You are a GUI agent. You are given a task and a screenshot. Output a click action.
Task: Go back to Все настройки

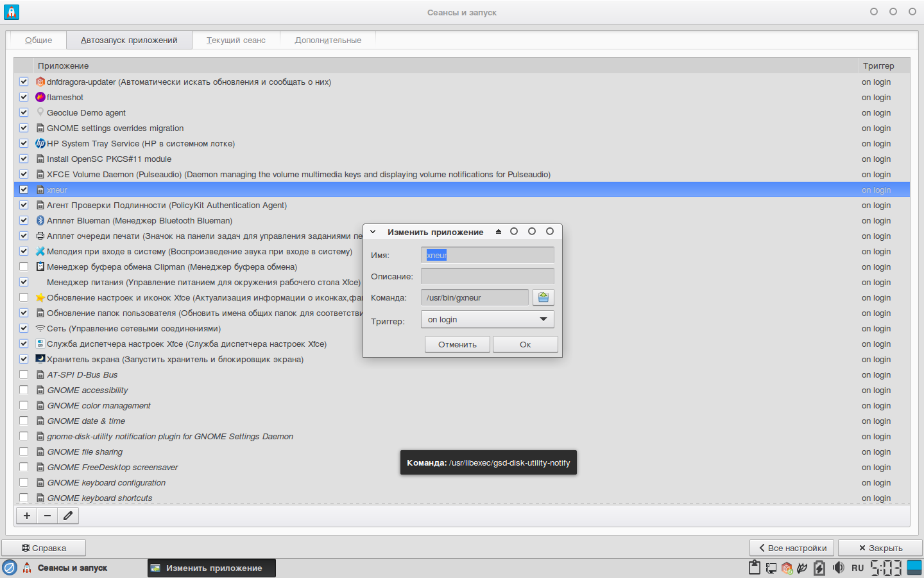click(792, 548)
